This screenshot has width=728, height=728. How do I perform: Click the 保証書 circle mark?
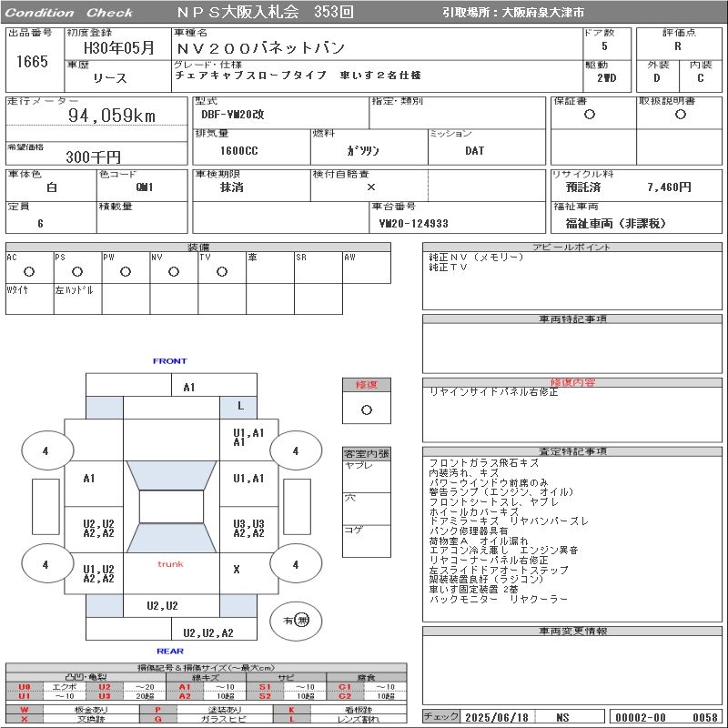pyautogui.click(x=589, y=115)
